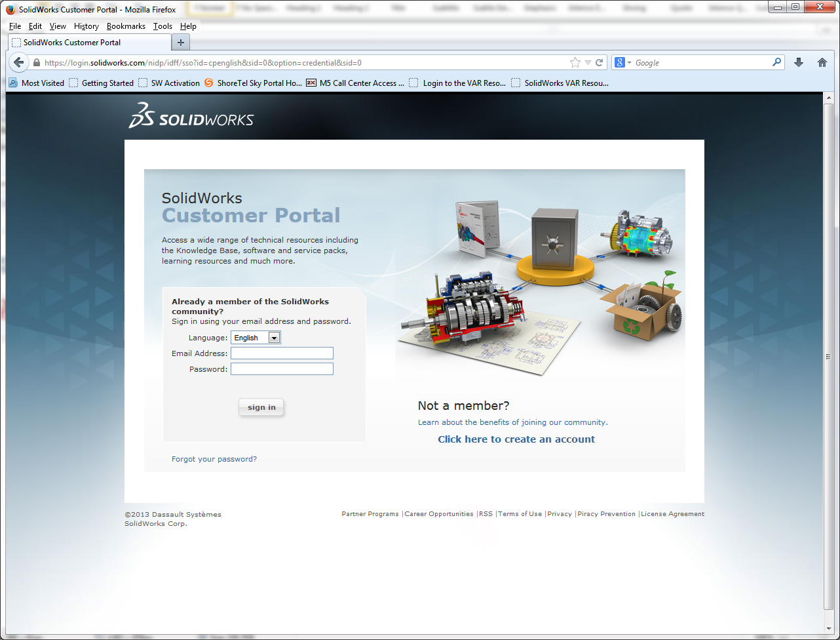Open Learn about the benefits link
Image resolution: width=840 pixels, height=640 pixels.
point(513,422)
